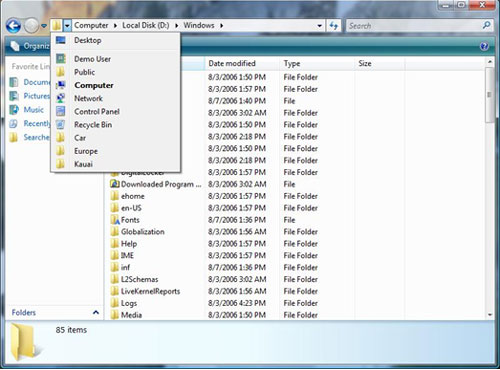This screenshot has width=500, height=370.
Task: Open Control Panel from dropdown menu
Action: [115, 112]
